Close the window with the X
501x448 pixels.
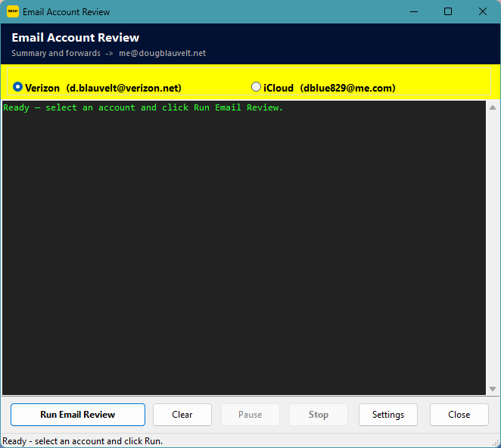[483, 11]
